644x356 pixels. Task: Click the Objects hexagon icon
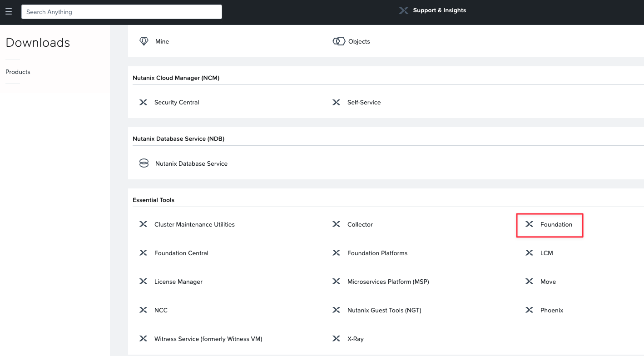point(339,41)
